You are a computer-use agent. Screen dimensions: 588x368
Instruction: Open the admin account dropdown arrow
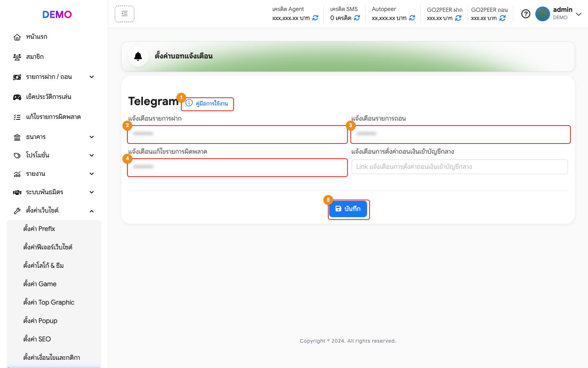pyautogui.click(x=579, y=14)
